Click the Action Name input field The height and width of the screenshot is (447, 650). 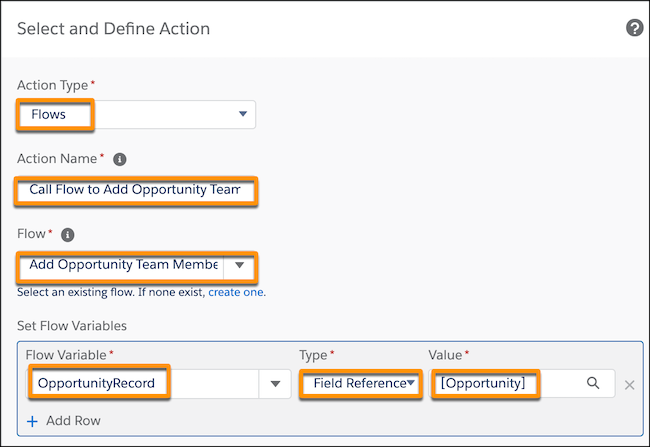point(136,190)
